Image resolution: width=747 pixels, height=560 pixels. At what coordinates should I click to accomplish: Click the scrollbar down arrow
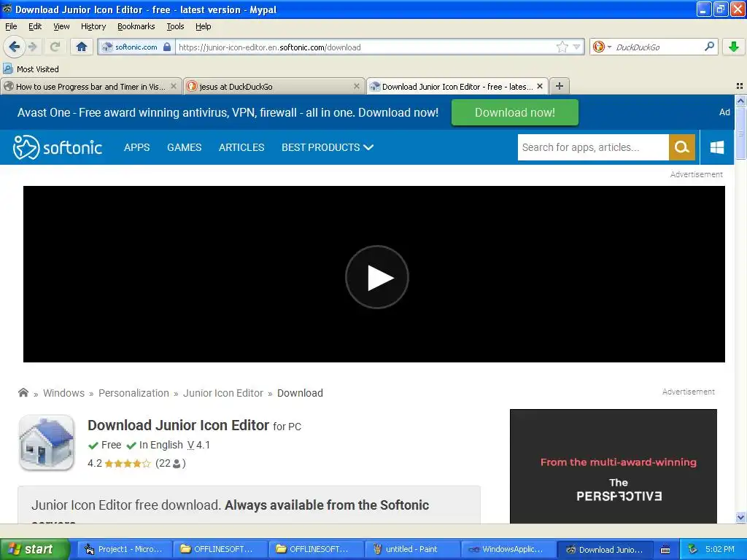click(740, 518)
